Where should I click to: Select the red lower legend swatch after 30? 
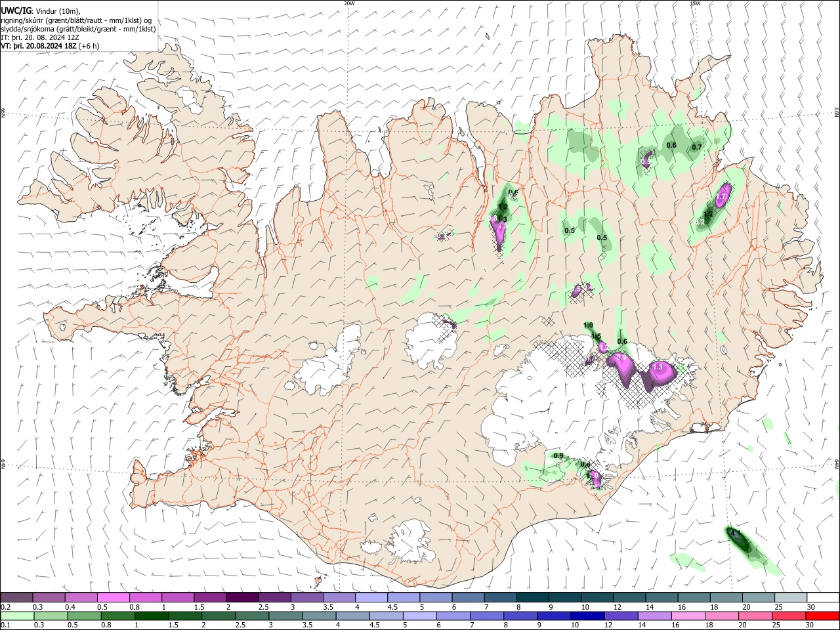pos(822,616)
